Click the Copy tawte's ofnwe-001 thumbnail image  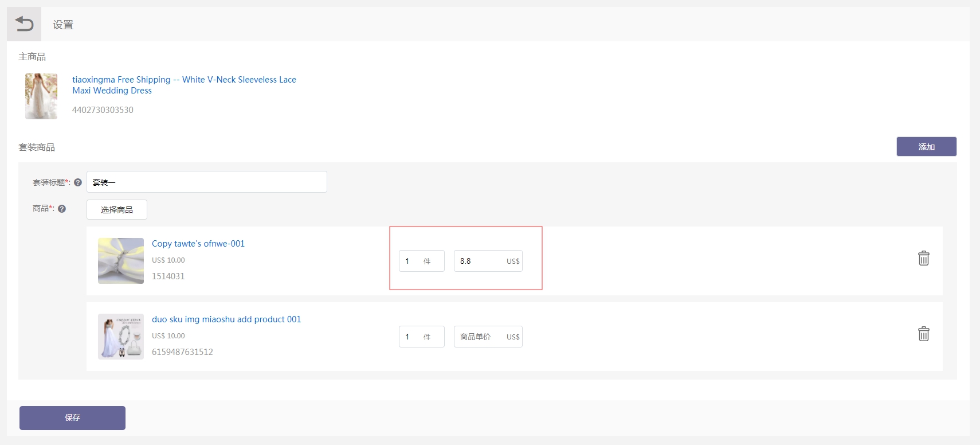coord(121,261)
